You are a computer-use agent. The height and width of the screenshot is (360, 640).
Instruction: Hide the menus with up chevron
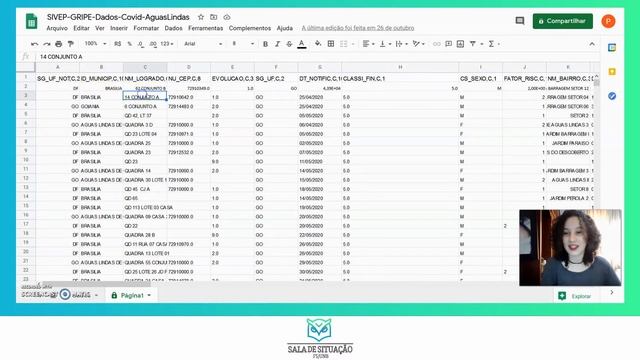(592, 44)
